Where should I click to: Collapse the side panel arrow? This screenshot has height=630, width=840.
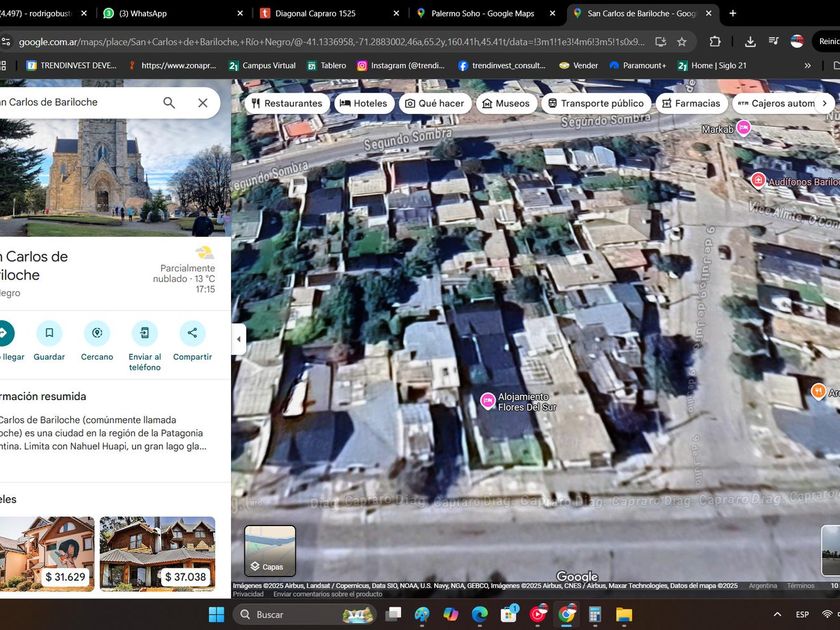239,339
